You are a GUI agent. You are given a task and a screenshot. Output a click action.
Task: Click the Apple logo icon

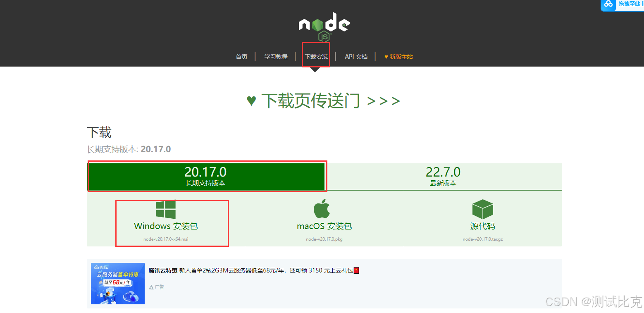coord(322,209)
